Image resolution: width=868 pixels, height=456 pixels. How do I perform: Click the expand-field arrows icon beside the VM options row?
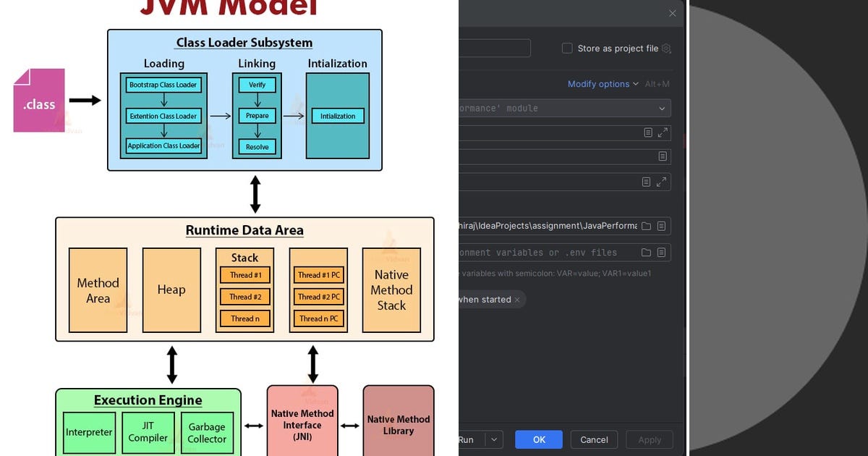[663, 132]
